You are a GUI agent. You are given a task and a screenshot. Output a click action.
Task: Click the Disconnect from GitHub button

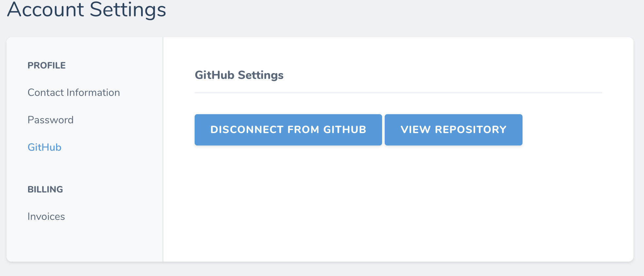288,130
